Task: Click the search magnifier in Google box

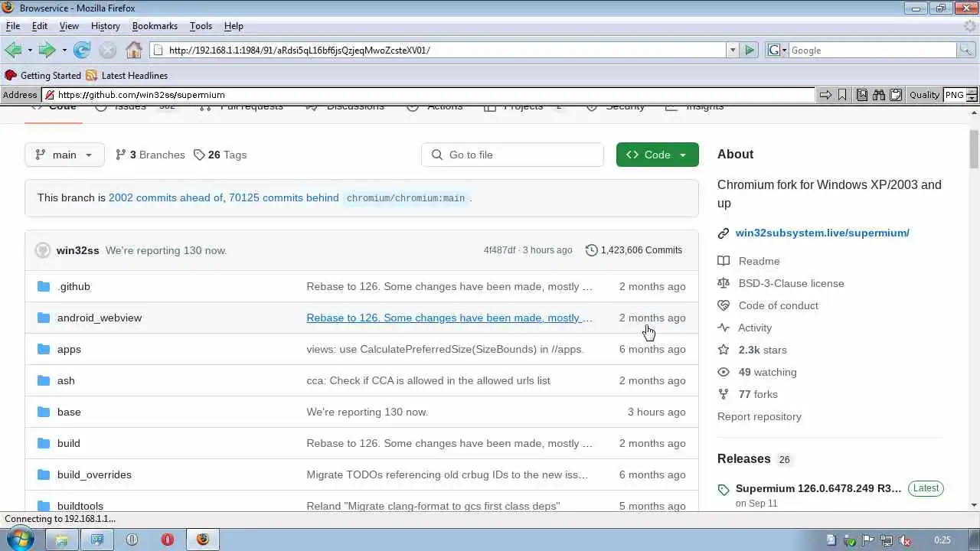Action: (967, 50)
